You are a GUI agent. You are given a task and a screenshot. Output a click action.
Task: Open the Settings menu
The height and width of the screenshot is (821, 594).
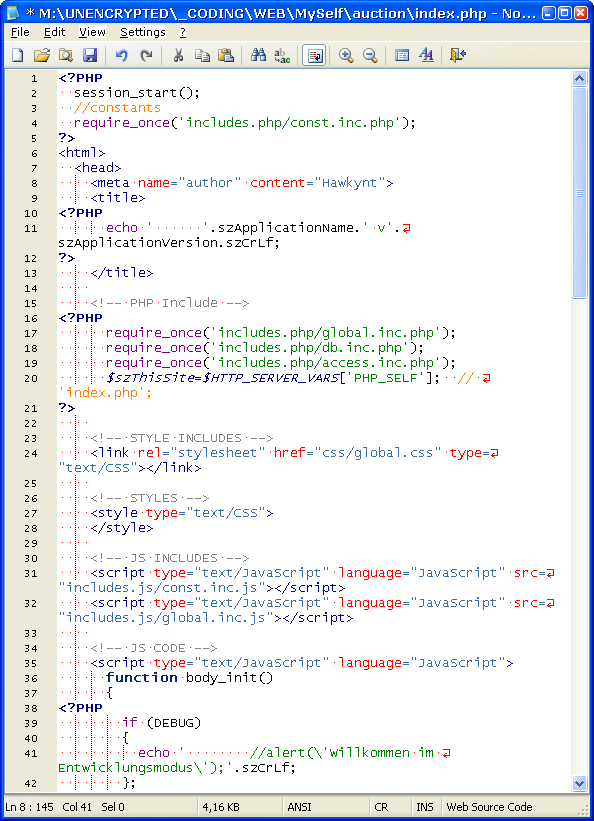point(142,32)
